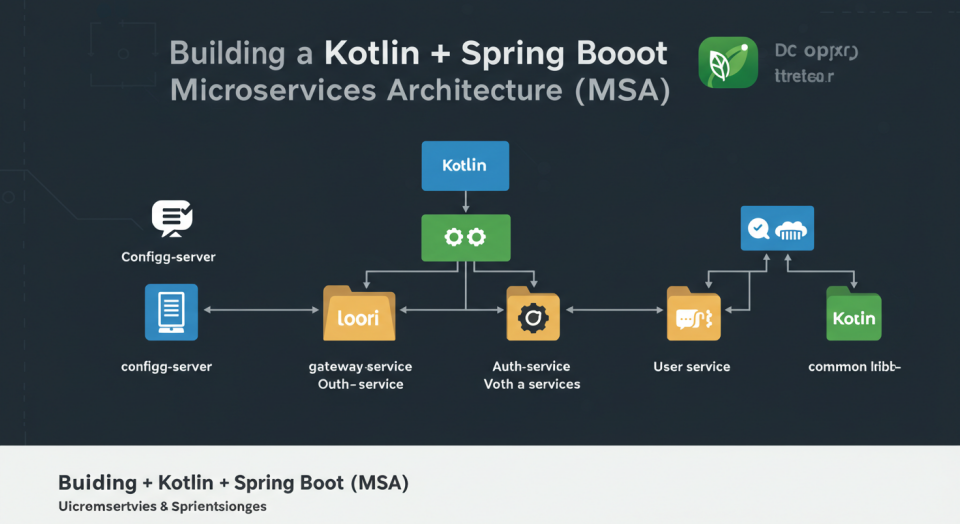Open the chat checklist icon above Configg-server
960x524 pixels.
coord(172,218)
